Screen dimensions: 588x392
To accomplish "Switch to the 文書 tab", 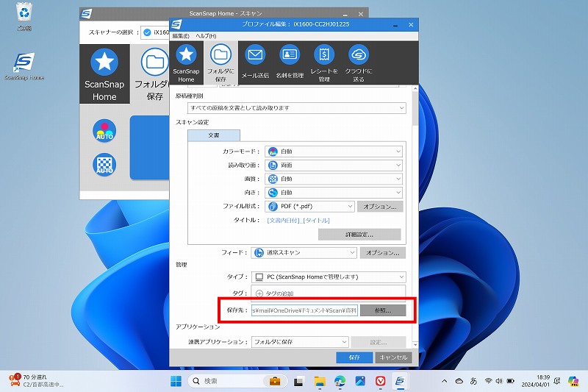I will [x=213, y=135].
